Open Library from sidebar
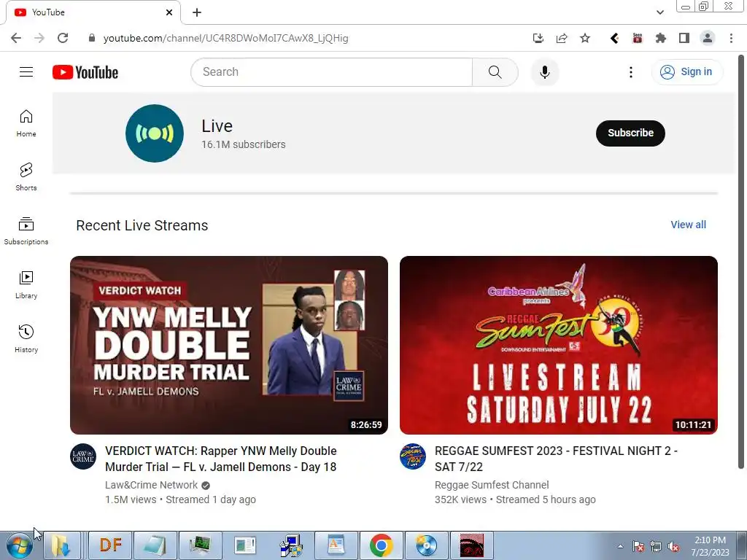The height and width of the screenshot is (560, 747). 26,285
